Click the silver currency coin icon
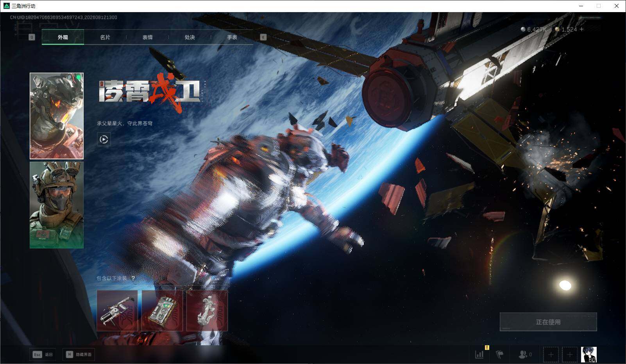Viewport: 626px width, 364px height. [x=523, y=29]
